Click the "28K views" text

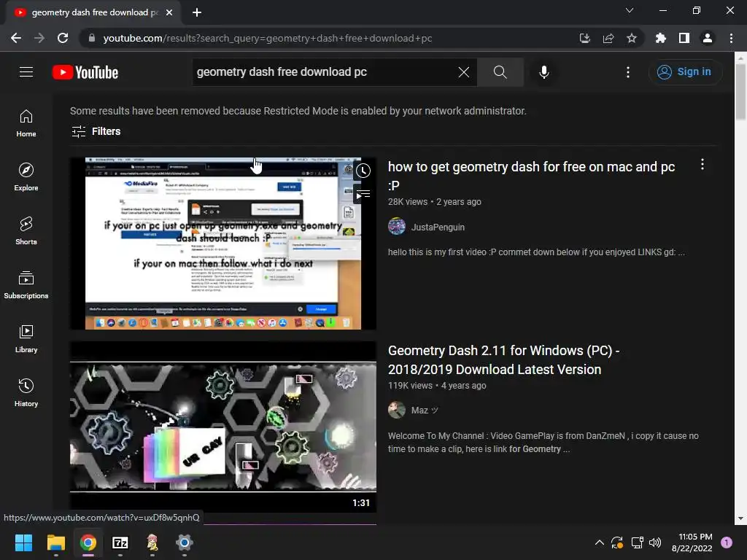pos(408,202)
